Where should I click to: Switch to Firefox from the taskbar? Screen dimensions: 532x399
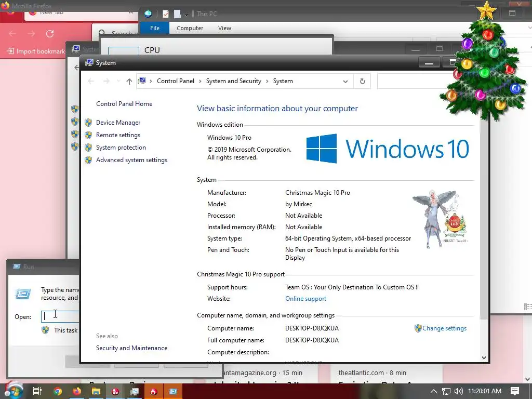pos(77,391)
